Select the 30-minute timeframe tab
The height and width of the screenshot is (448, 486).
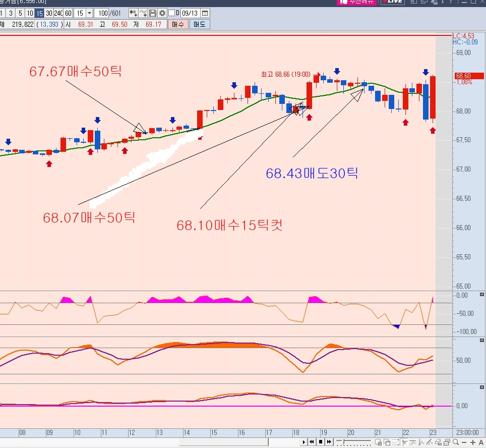(49, 13)
